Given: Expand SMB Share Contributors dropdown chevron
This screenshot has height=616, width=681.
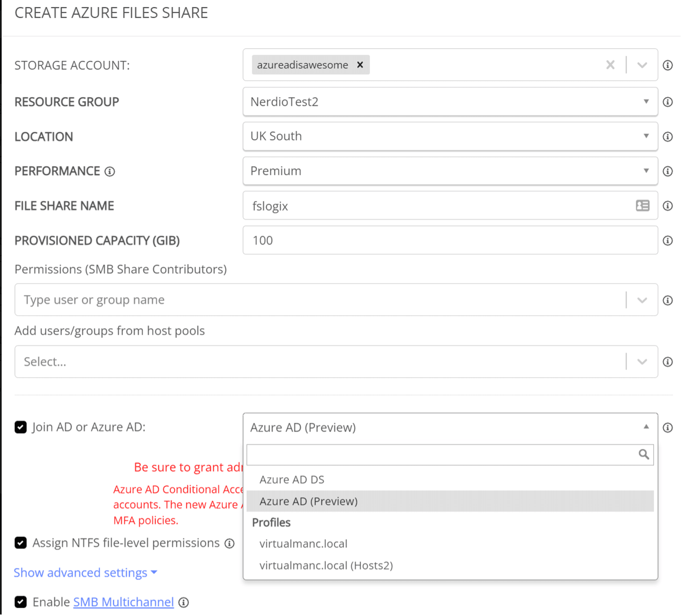Looking at the screenshot, I should click(642, 300).
